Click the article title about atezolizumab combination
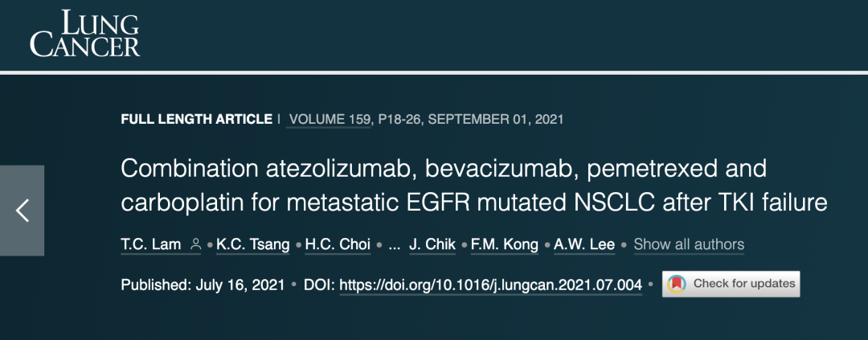Viewport: 868px width, 340px height. 474,186
